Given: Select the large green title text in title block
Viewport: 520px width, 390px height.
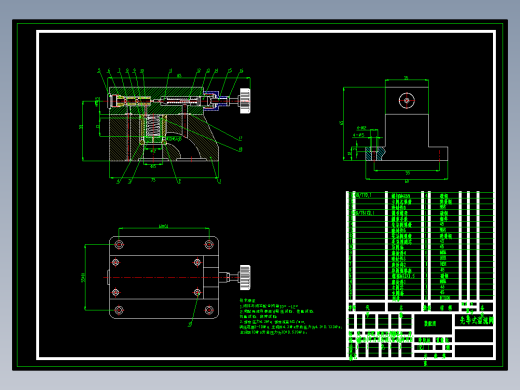Looking at the screenshot, I should (476, 320).
